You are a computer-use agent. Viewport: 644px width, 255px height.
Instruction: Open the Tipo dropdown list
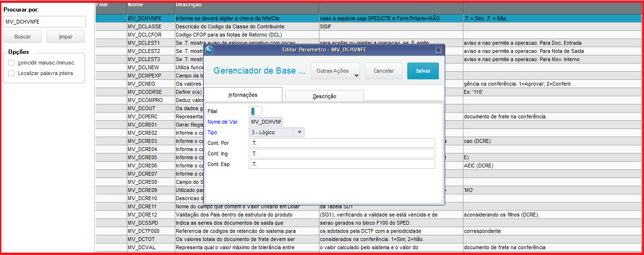[300, 132]
